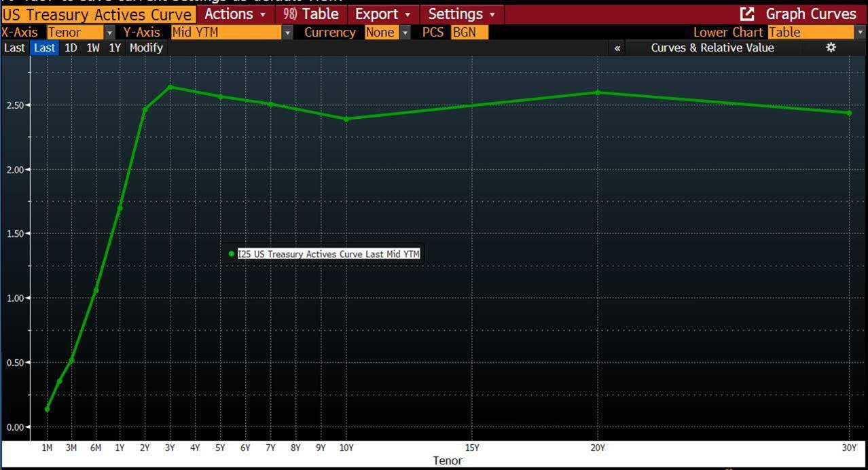Click the 20Y data point on curve
The height and width of the screenshot is (470, 868).
pyautogui.click(x=598, y=92)
